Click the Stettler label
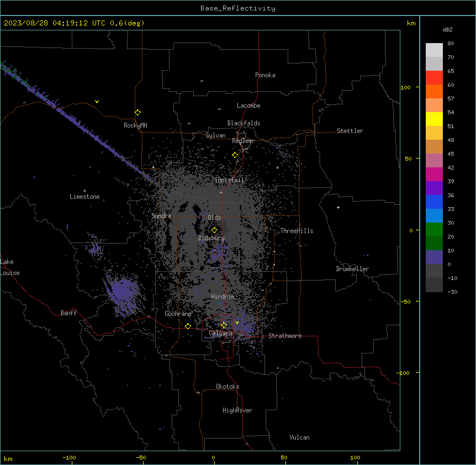Viewport: 476px width, 465px height. coord(350,131)
